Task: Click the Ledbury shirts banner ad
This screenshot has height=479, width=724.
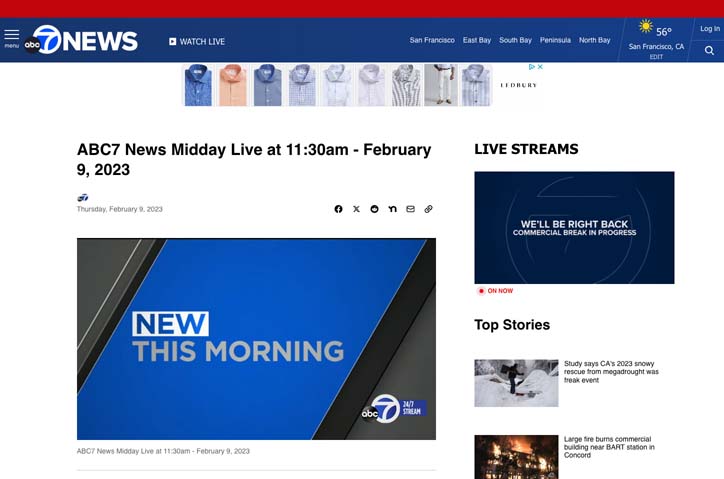Action: pyautogui.click(x=362, y=85)
